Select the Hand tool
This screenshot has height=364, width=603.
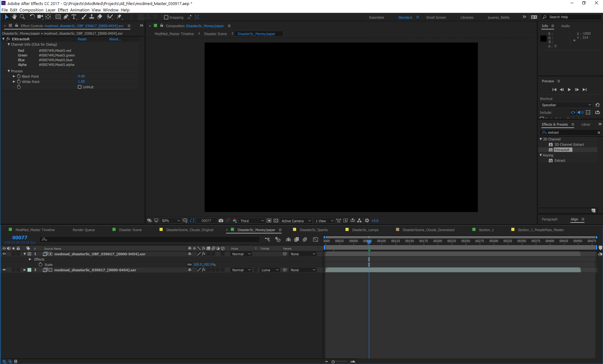14,17
